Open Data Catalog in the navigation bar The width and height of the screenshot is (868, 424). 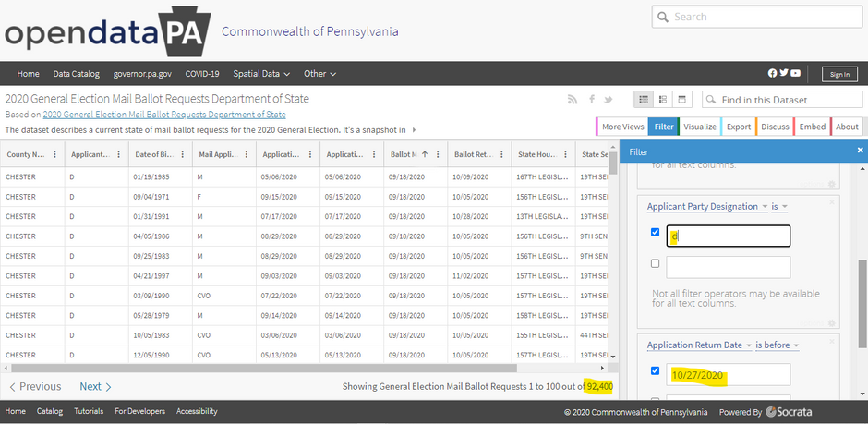pyautogui.click(x=77, y=74)
